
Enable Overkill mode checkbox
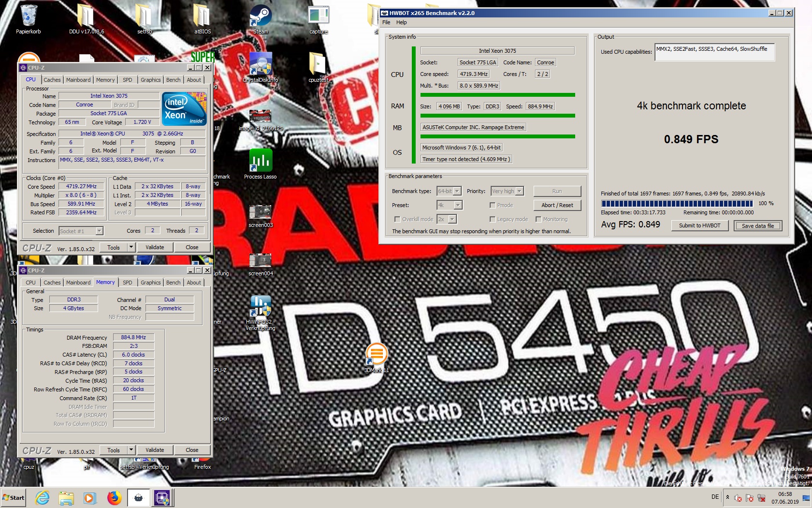[x=397, y=219]
